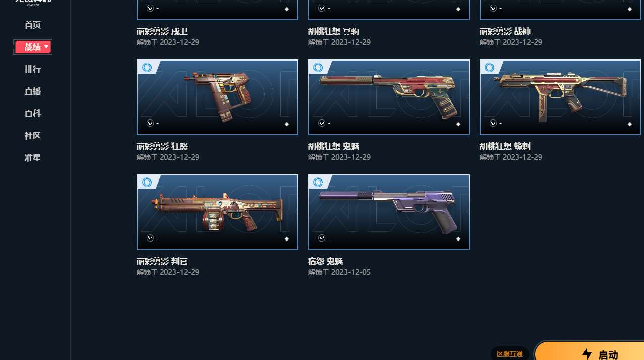The image size is (644, 360).
Task: Open the 首页 sidebar menu item
Action: [x=33, y=25]
